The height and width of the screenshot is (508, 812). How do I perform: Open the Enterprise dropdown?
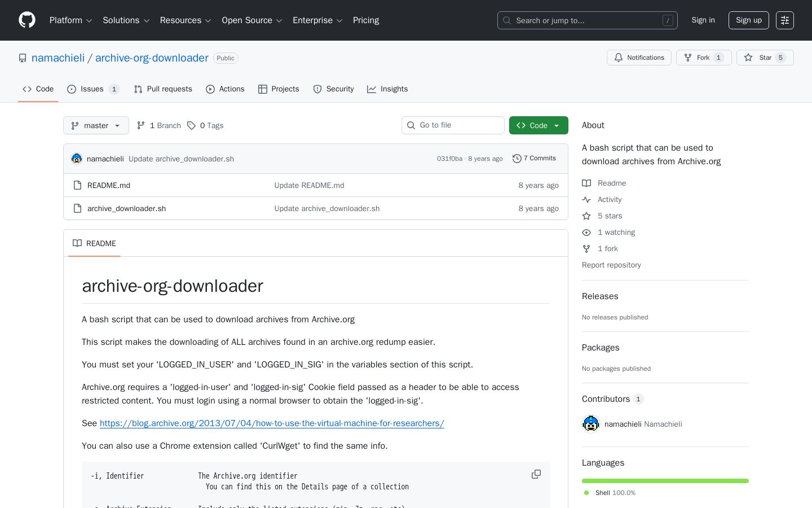(317, 20)
